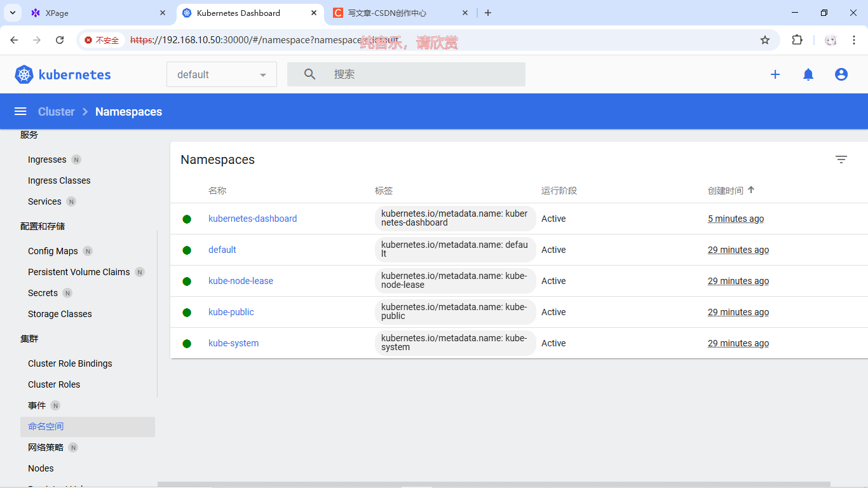Click the N badge next to Ingresses
868x488 pixels.
(x=76, y=159)
